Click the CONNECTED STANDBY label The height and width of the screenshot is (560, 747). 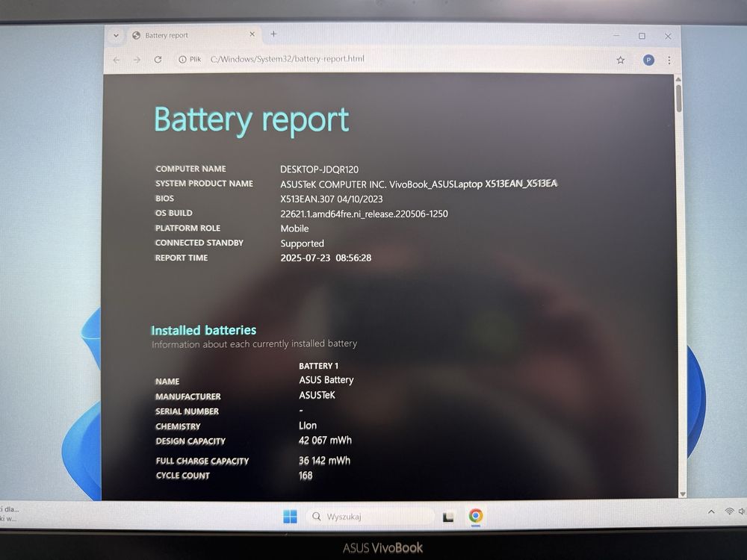199,243
